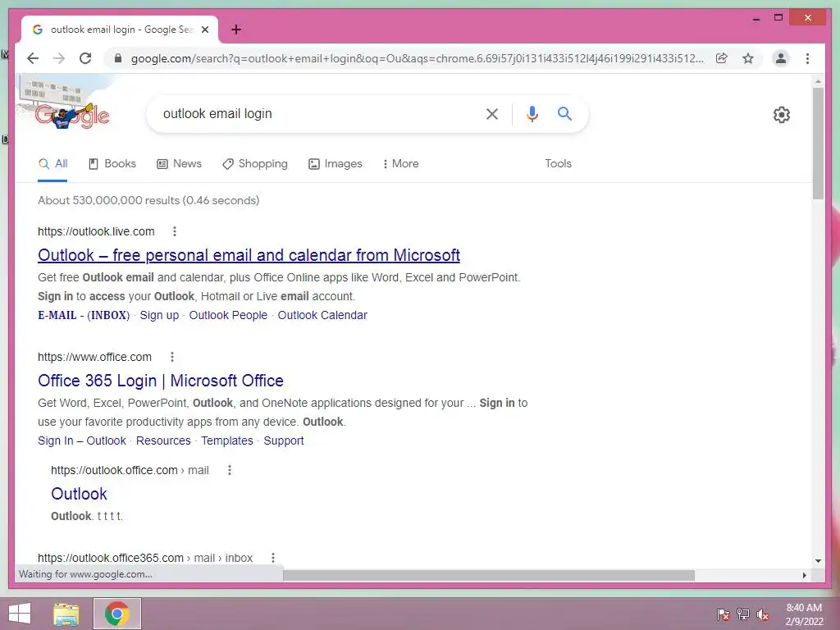This screenshot has height=630, width=840.
Task: Open the 'Outlook People' sitelink
Action: (x=228, y=315)
